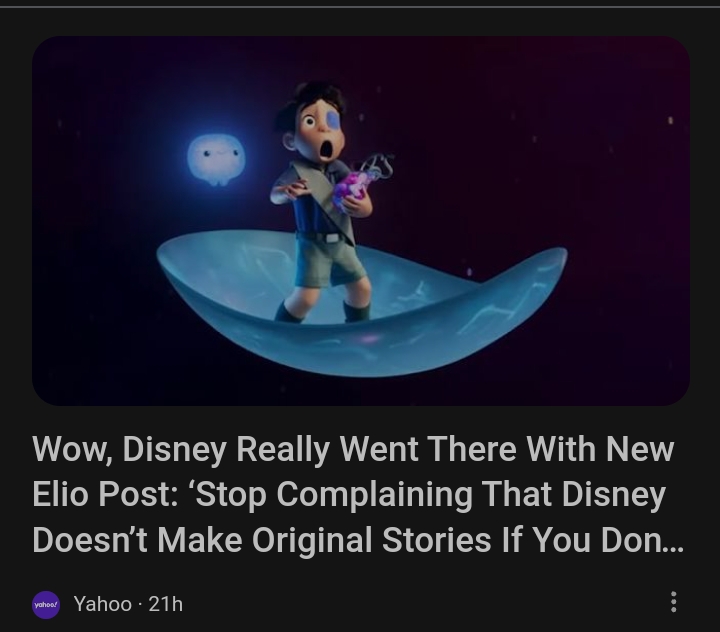This screenshot has width=720, height=632.
Task: Click the glowing blue alien creature in image
Action: [216, 159]
